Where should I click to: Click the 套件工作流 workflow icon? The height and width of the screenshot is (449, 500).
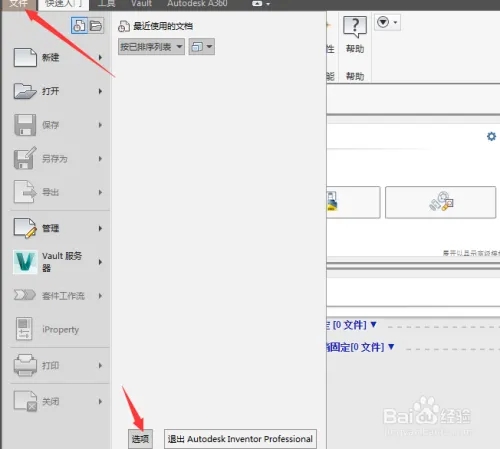click(25, 295)
